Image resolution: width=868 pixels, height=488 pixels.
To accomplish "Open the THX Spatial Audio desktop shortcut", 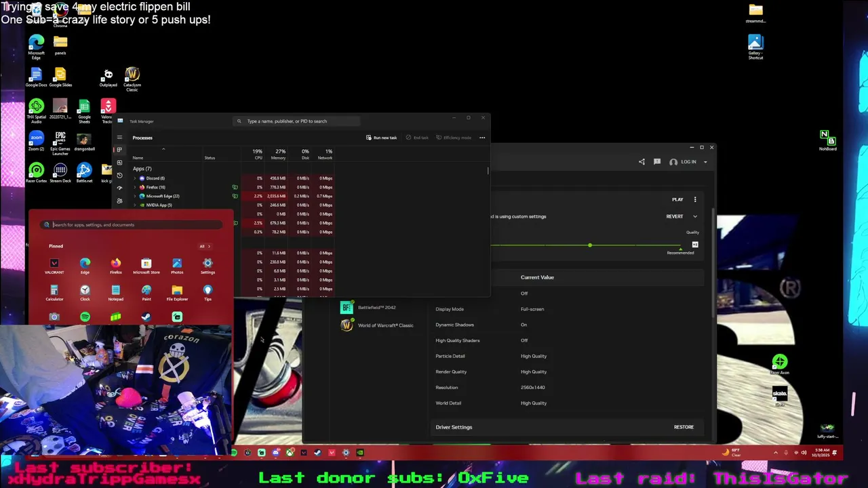I will [x=36, y=111].
